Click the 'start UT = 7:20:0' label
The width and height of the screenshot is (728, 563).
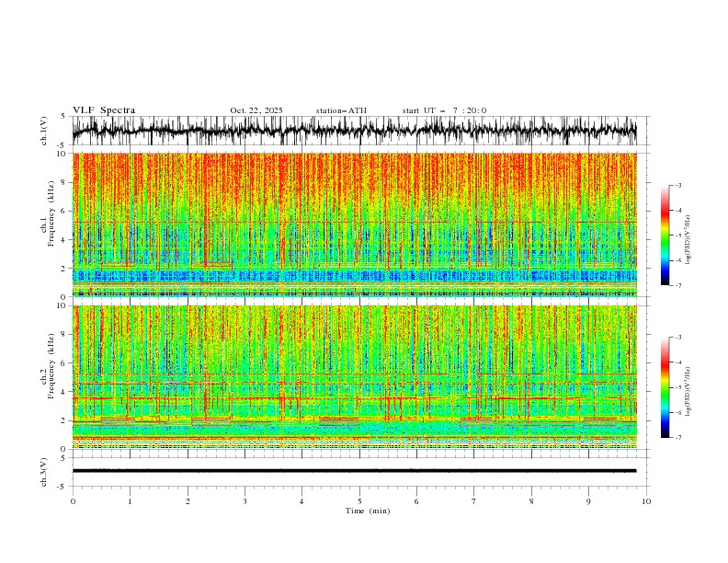(444, 110)
